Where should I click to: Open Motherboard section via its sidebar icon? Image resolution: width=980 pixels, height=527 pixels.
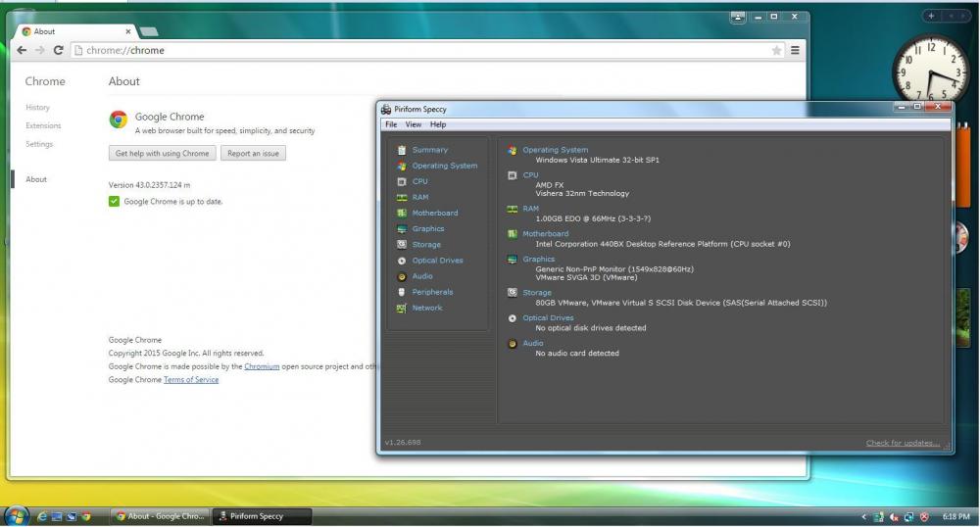coord(402,213)
